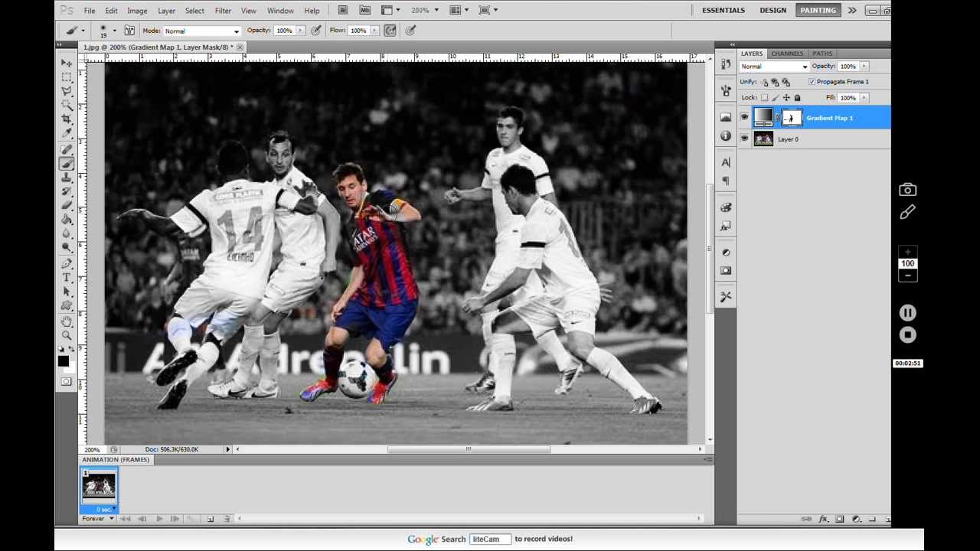The height and width of the screenshot is (551, 980).
Task: Select the Blur tool
Action: 67,233
